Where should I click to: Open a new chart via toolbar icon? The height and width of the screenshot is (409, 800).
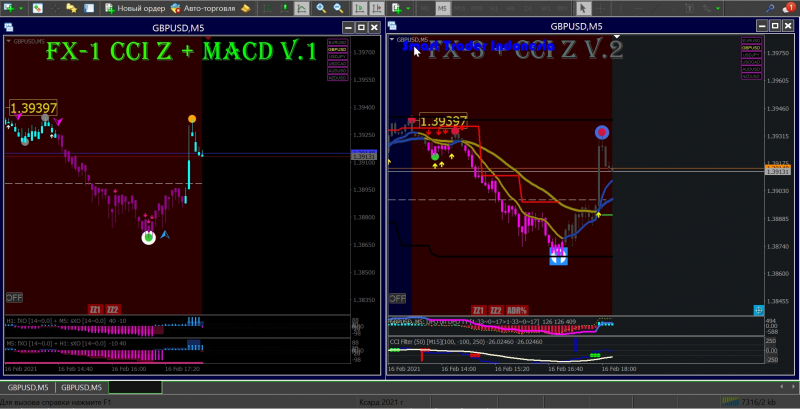(9, 8)
